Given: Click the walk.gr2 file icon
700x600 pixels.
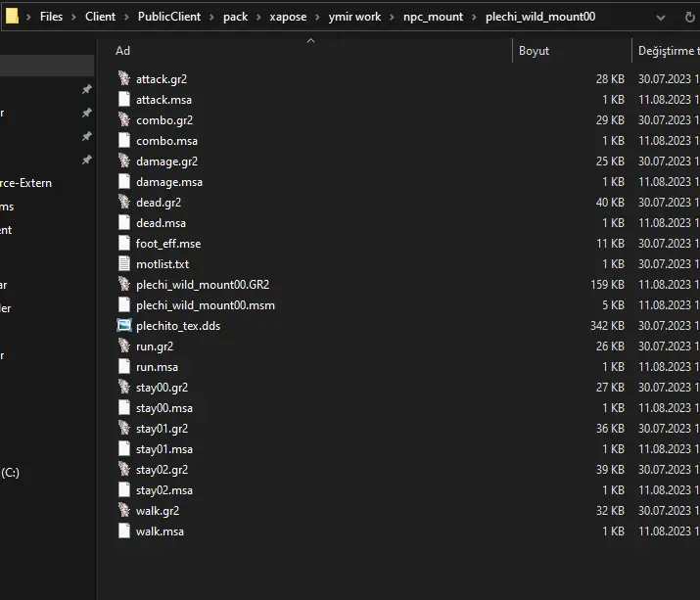Looking at the screenshot, I should pyautogui.click(x=123, y=511).
